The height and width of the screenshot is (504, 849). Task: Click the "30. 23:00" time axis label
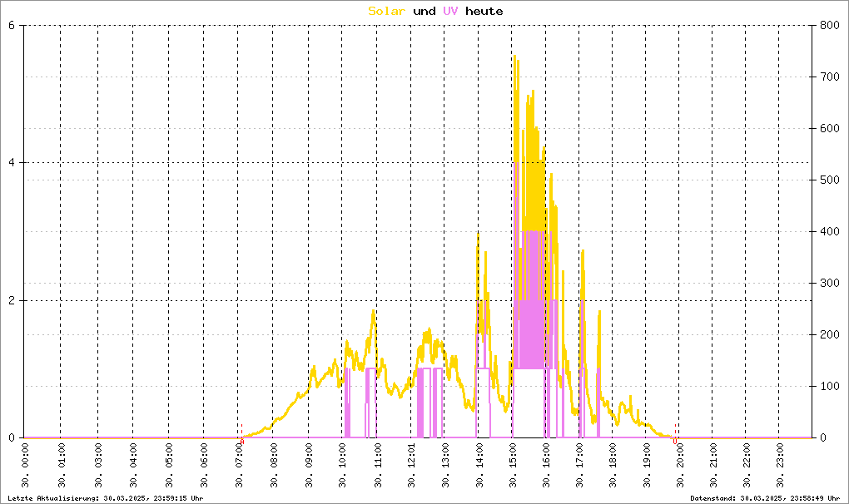click(x=780, y=467)
